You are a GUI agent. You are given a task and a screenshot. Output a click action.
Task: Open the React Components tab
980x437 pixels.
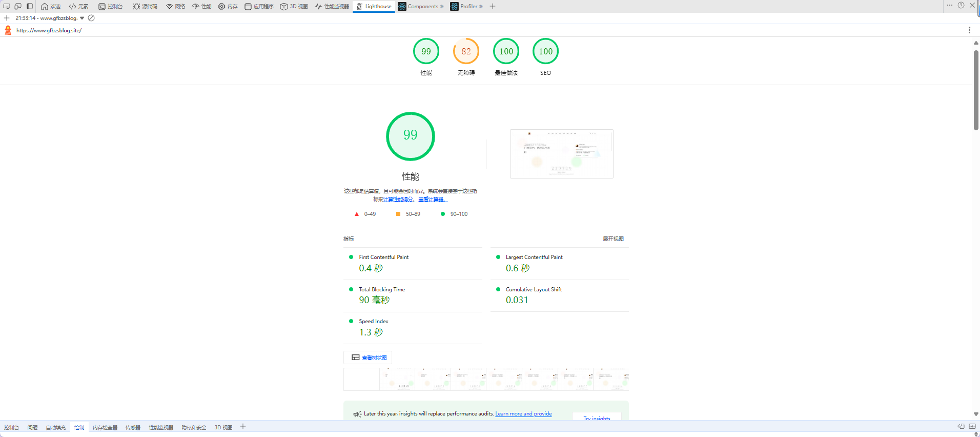click(x=421, y=6)
